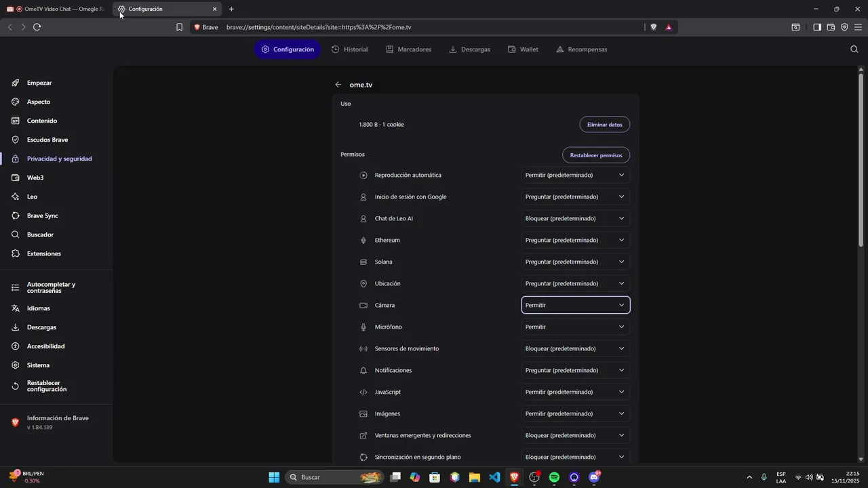The height and width of the screenshot is (488, 868).
Task: Click the Restablecer permisos button
Action: (596, 155)
